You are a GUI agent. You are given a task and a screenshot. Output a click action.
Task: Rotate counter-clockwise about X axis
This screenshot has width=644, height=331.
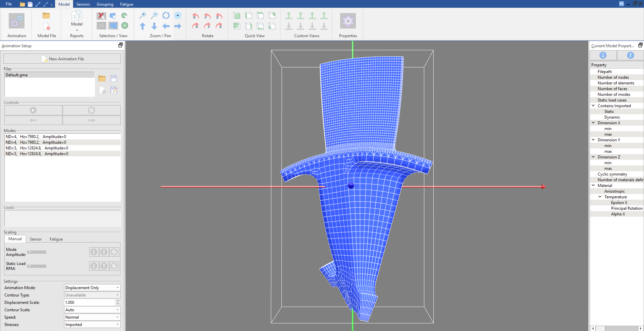point(196,16)
